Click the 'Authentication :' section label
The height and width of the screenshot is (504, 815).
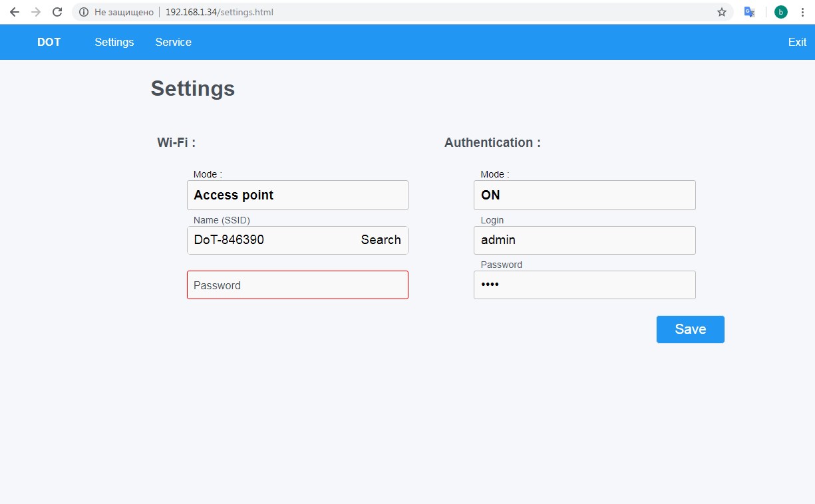coord(492,142)
